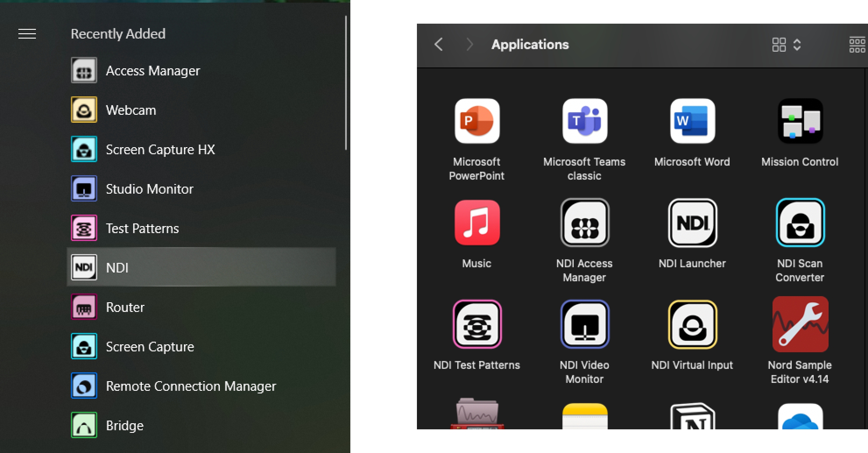Launch NDI Video Monitor app
Screen dimensions: 868x453
coord(584,325)
